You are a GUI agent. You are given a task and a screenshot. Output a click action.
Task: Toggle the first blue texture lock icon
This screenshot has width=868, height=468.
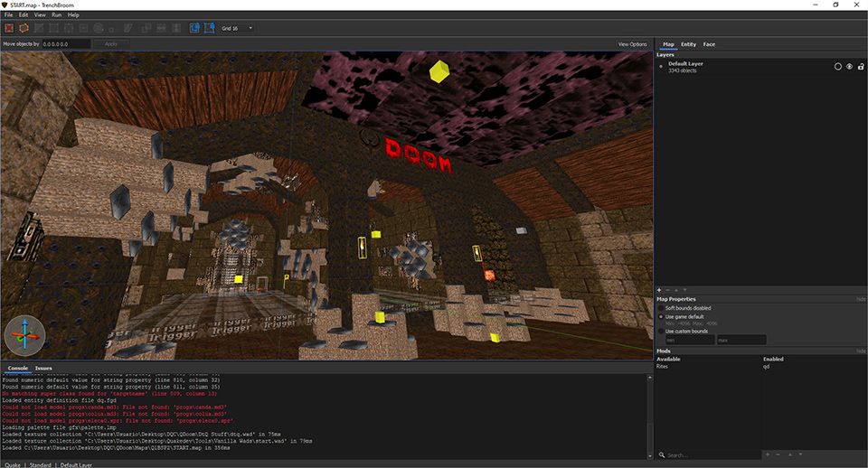pos(194,28)
